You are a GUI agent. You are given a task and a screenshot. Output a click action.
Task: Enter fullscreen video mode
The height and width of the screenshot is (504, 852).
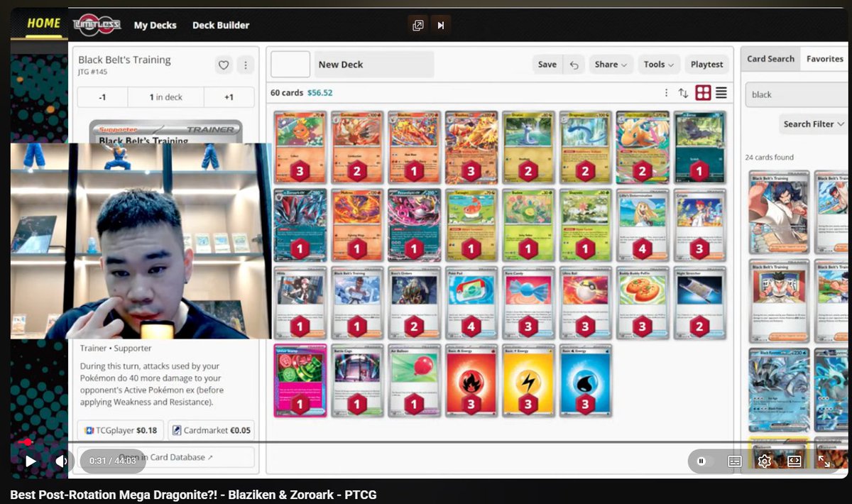(x=824, y=461)
